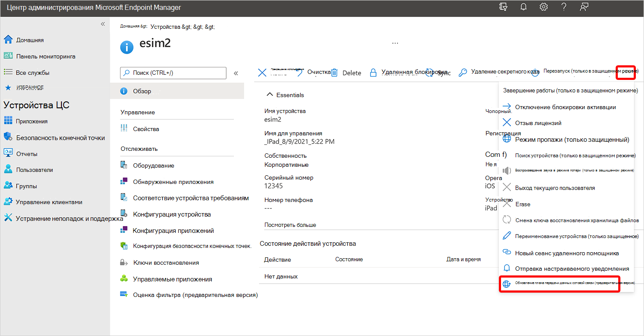Open Обнаруженные приложения in the device menu
This screenshot has width=644, height=336.
173,182
